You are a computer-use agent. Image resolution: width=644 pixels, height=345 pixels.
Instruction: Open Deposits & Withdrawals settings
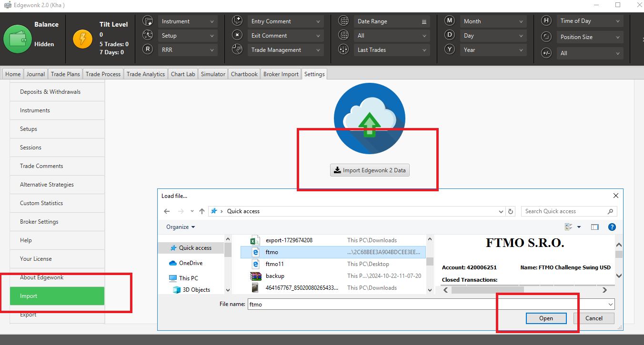tap(57, 92)
